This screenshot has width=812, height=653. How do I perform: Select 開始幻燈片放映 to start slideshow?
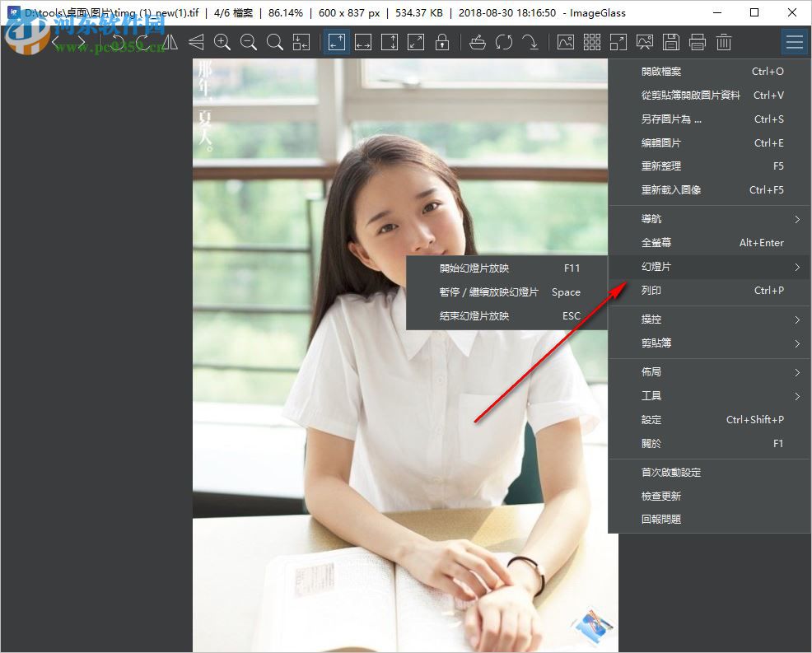[474, 268]
